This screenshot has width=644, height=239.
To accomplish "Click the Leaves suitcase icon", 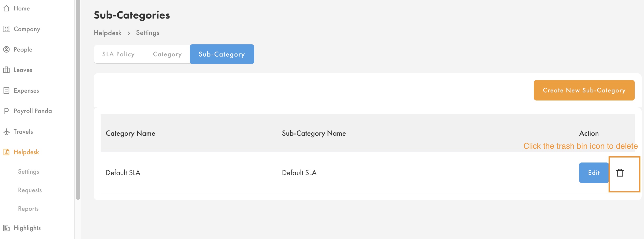I will coord(6,70).
